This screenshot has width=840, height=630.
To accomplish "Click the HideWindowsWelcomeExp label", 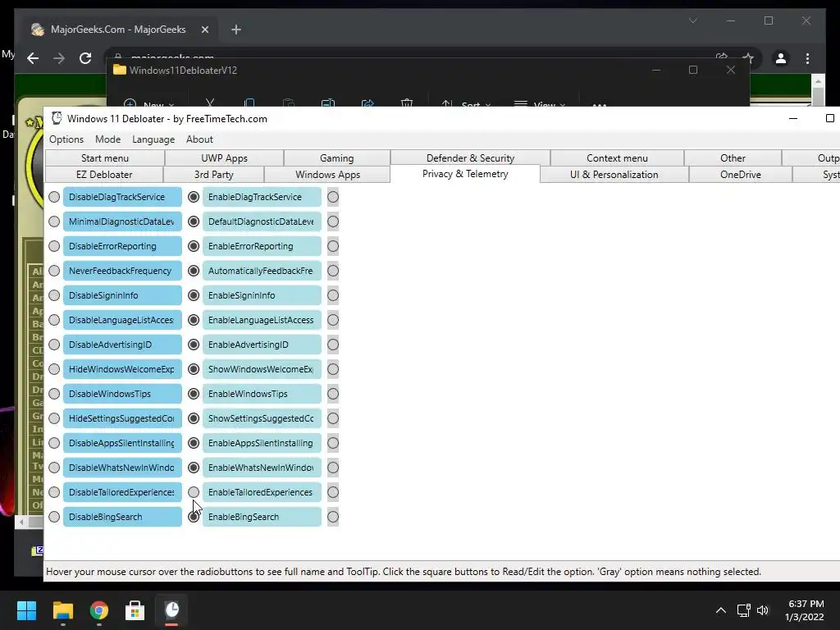I will [x=122, y=369].
